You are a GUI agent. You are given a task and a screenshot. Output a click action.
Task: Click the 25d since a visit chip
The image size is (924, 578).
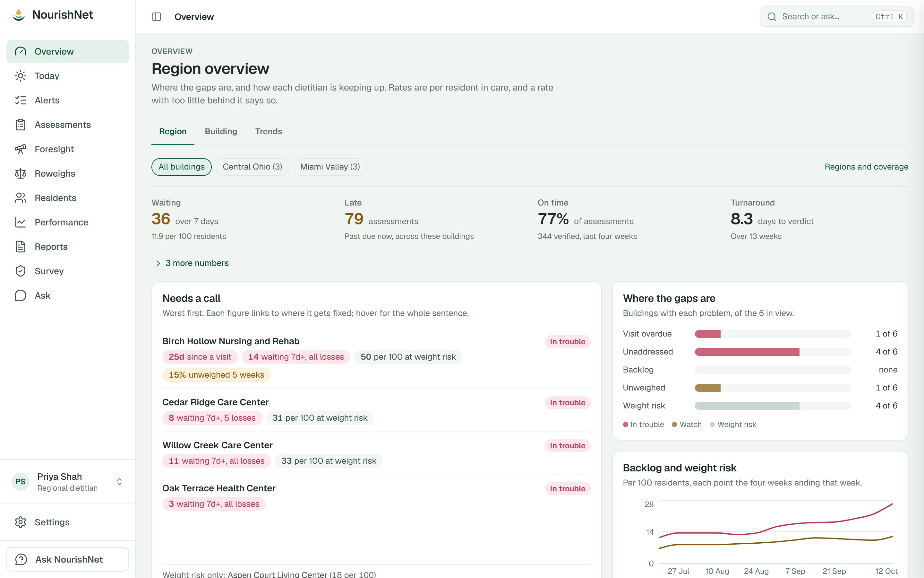coord(200,357)
